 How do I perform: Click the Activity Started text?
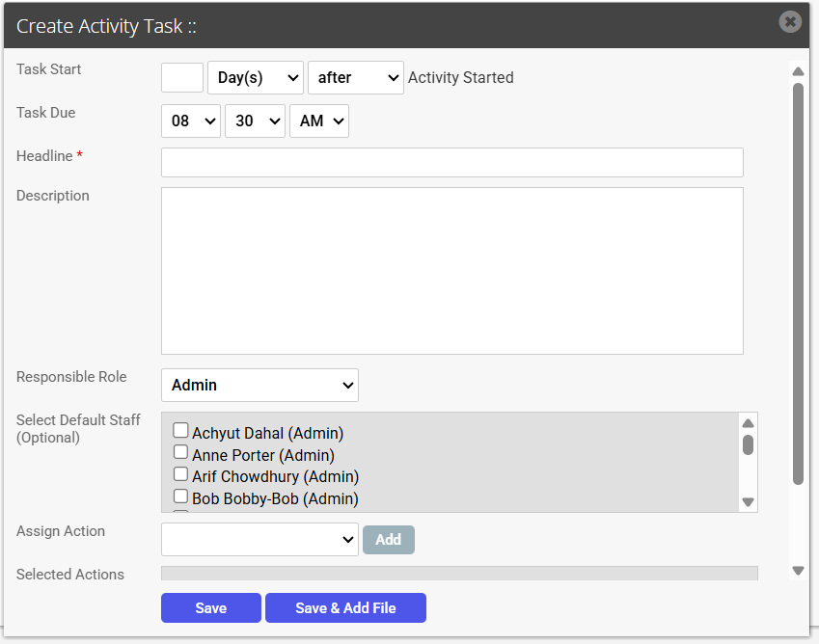click(x=461, y=78)
